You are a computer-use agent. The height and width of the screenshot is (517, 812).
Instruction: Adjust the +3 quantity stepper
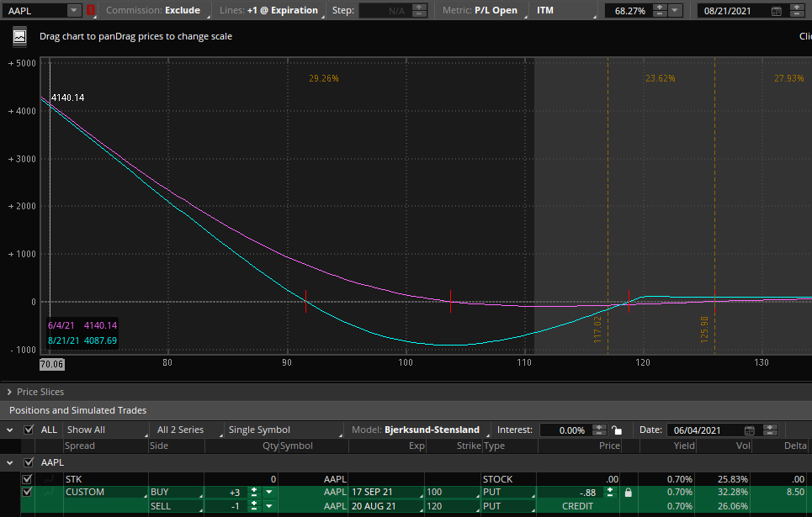click(x=254, y=492)
